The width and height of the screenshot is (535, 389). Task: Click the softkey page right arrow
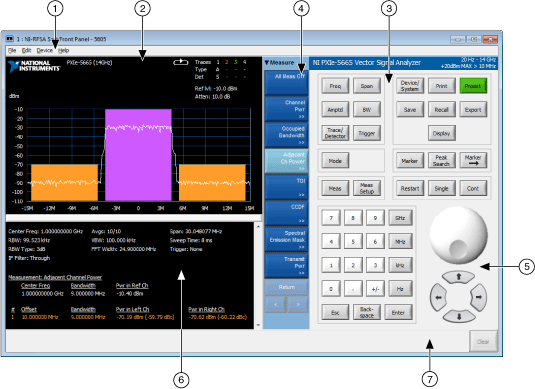[298, 304]
